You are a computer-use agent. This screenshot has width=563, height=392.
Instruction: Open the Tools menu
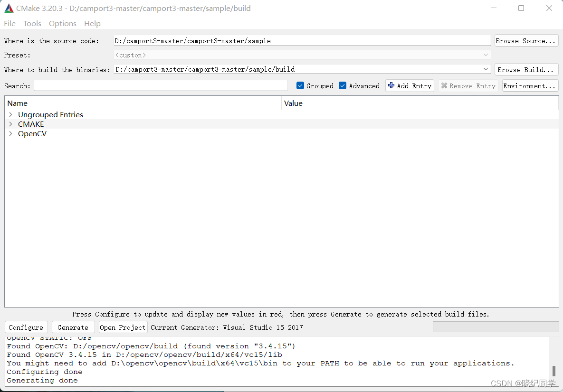[32, 23]
